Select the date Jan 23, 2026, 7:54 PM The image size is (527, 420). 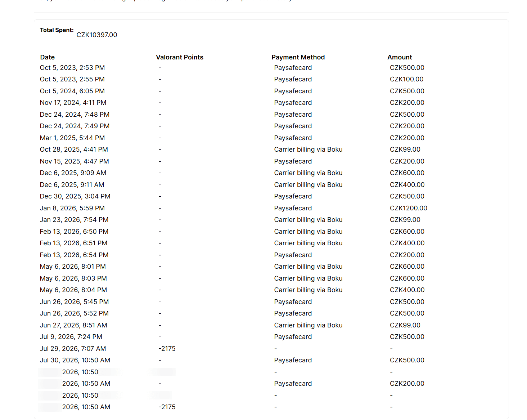(74, 220)
